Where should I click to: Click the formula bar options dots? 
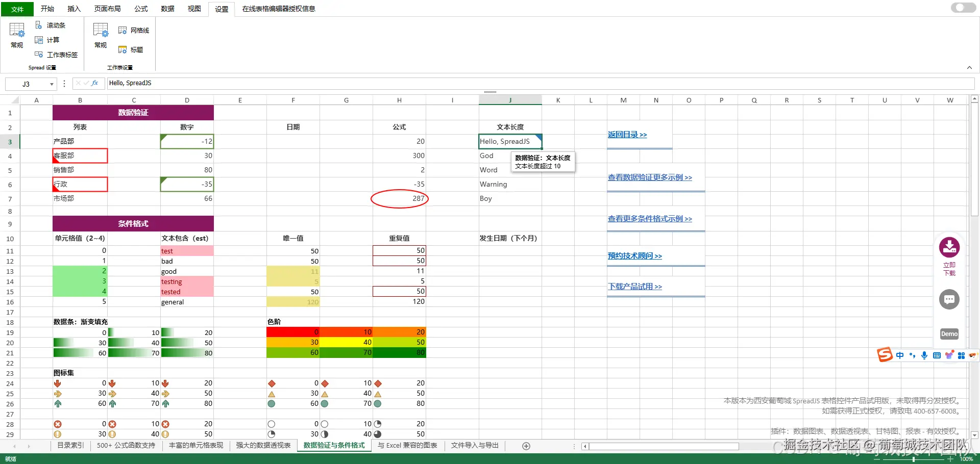(x=64, y=84)
